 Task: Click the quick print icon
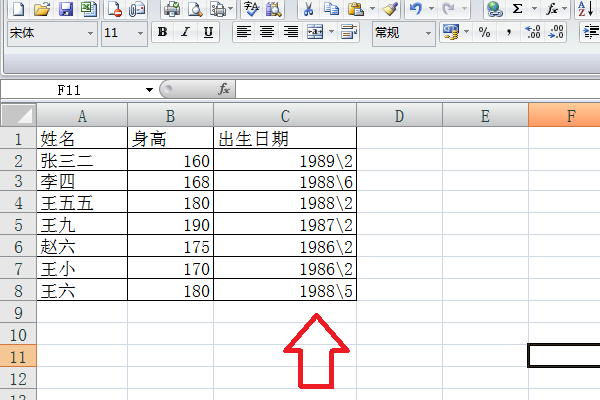(172, 9)
